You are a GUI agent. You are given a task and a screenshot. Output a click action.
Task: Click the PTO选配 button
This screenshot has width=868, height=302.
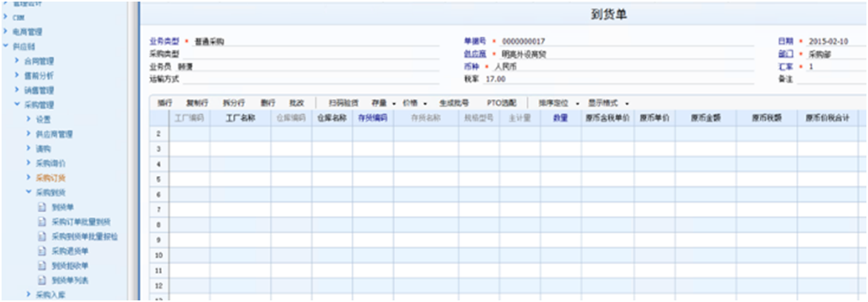click(501, 103)
